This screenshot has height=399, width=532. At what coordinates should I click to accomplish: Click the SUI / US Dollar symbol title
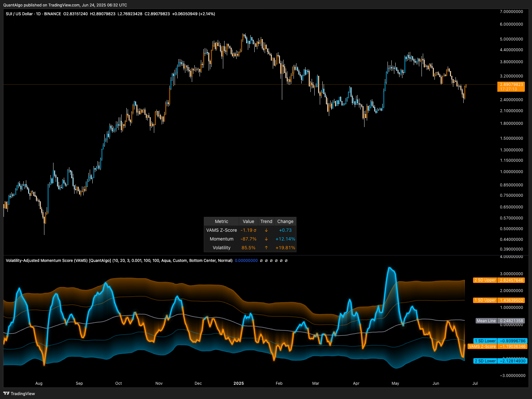pos(19,14)
